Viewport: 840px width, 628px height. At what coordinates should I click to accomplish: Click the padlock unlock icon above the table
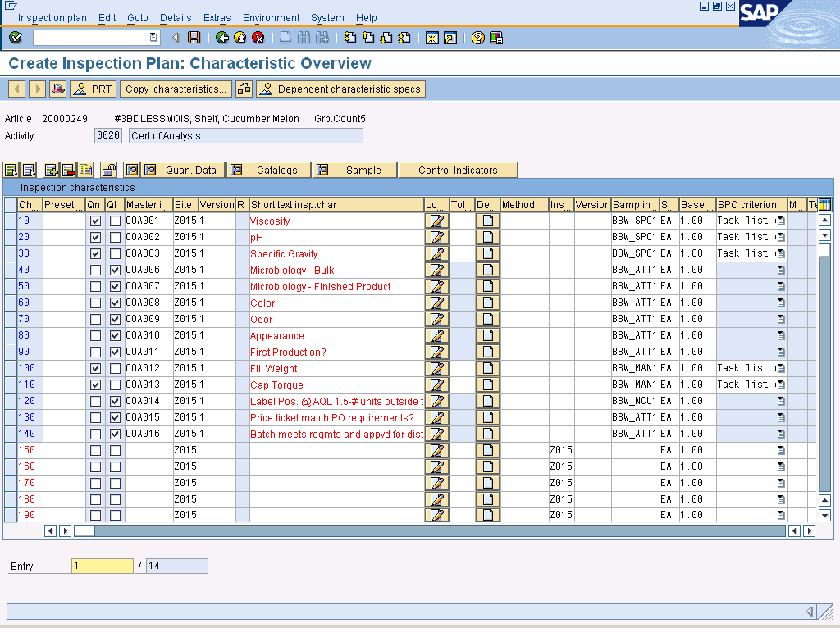109,171
